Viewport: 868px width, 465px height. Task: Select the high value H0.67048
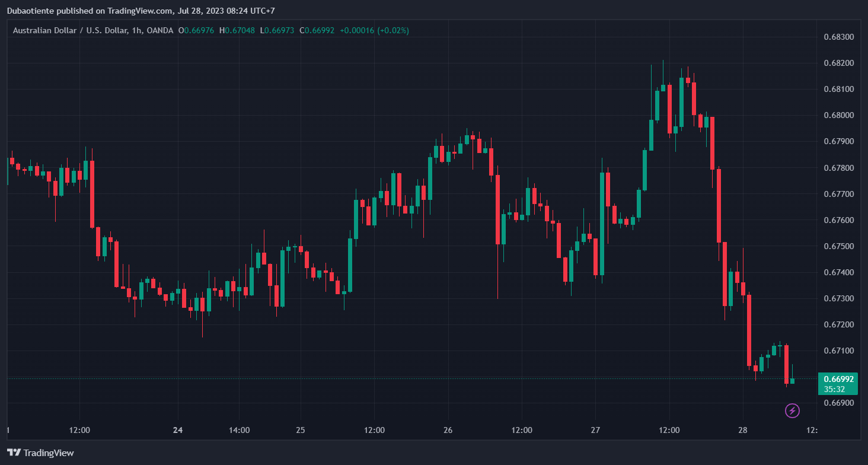point(237,30)
